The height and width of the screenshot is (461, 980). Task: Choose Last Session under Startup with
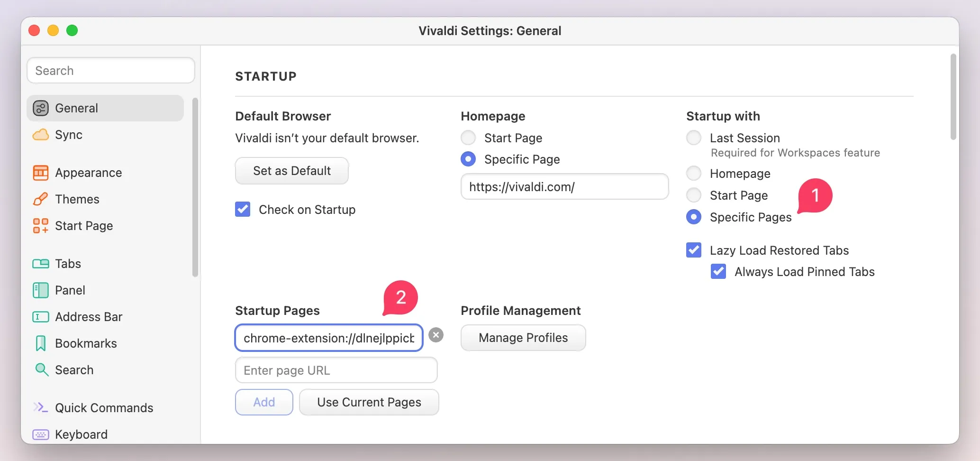click(x=694, y=138)
